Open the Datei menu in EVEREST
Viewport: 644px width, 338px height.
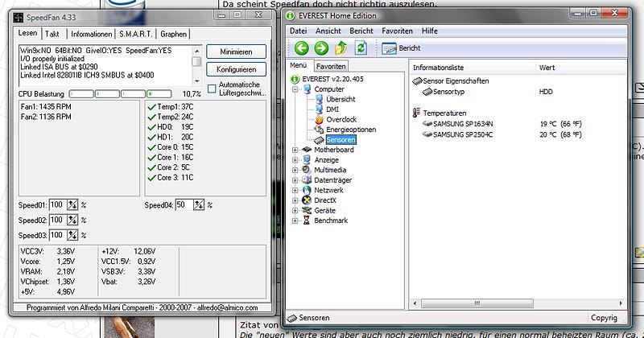coord(298,31)
